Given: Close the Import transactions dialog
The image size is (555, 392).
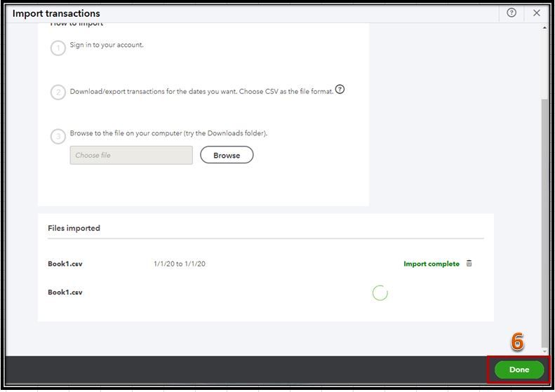Looking at the screenshot, I should (537, 13).
